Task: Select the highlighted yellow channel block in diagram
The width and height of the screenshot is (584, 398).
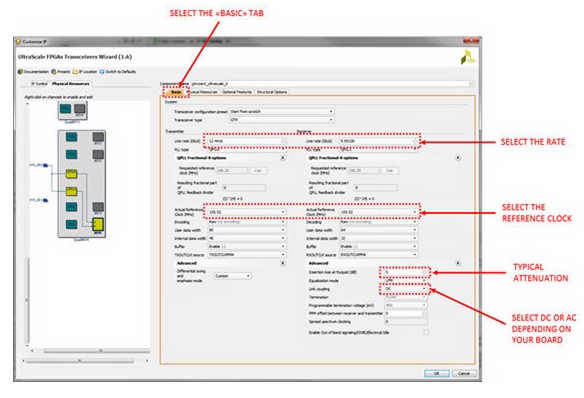Action: coord(98,225)
